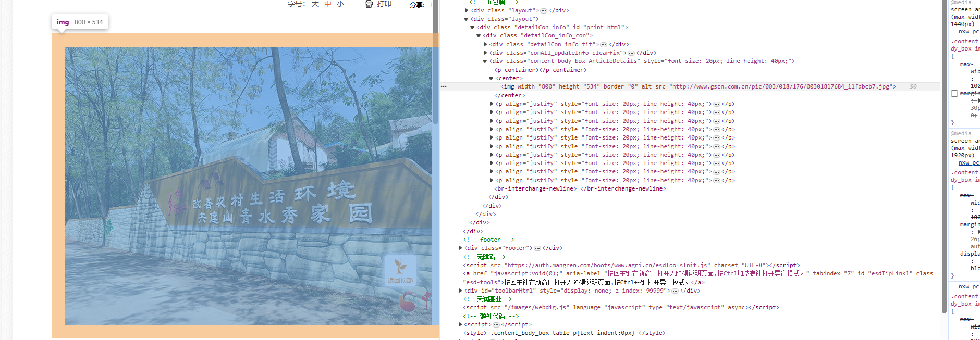Expand ellipsis of the collapsed script tag
980x340 pixels.
coord(496,325)
